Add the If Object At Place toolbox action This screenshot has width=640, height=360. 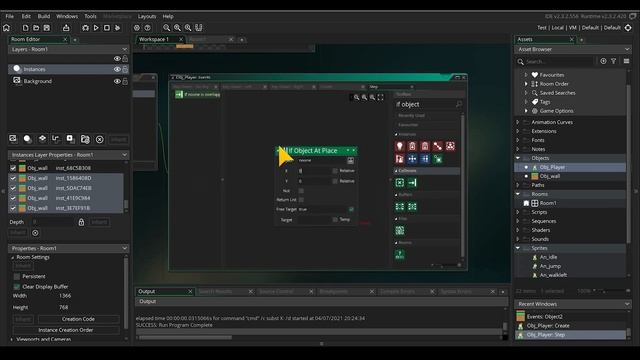(412, 183)
